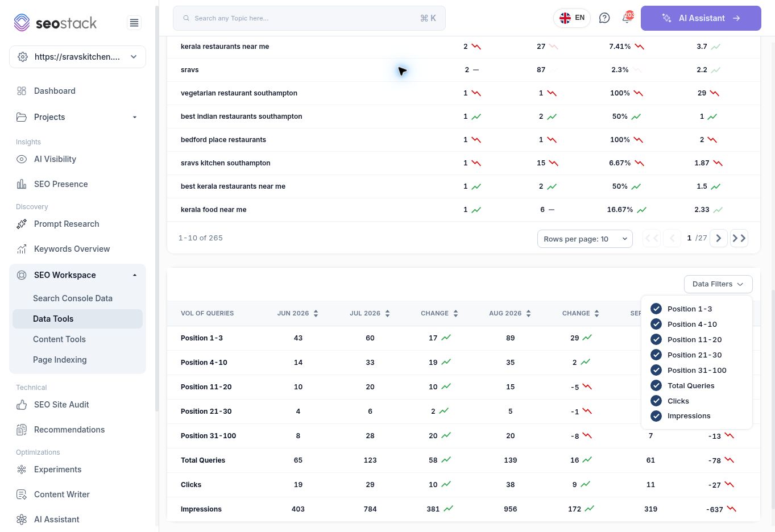Uncheck Impressions filter checkbox
Image resolution: width=775 pixels, height=532 pixels.
[x=656, y=416]
